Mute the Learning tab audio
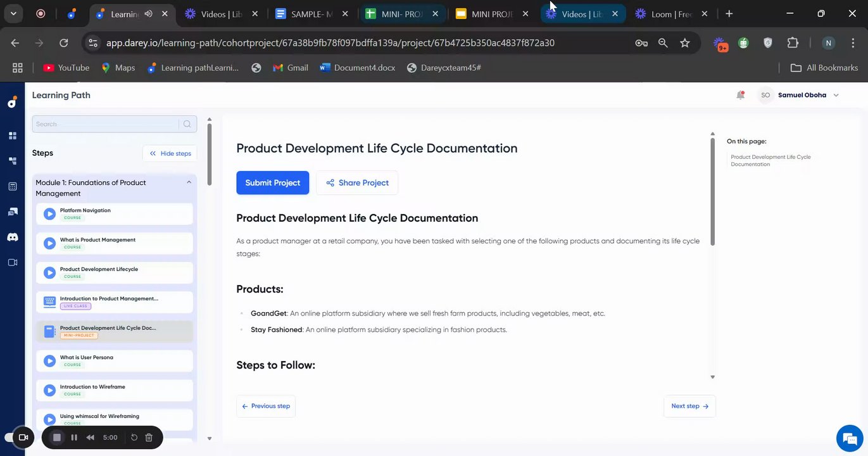Image resolution: width=868 pixels, height=456 pixels. (x=149, y=14)
